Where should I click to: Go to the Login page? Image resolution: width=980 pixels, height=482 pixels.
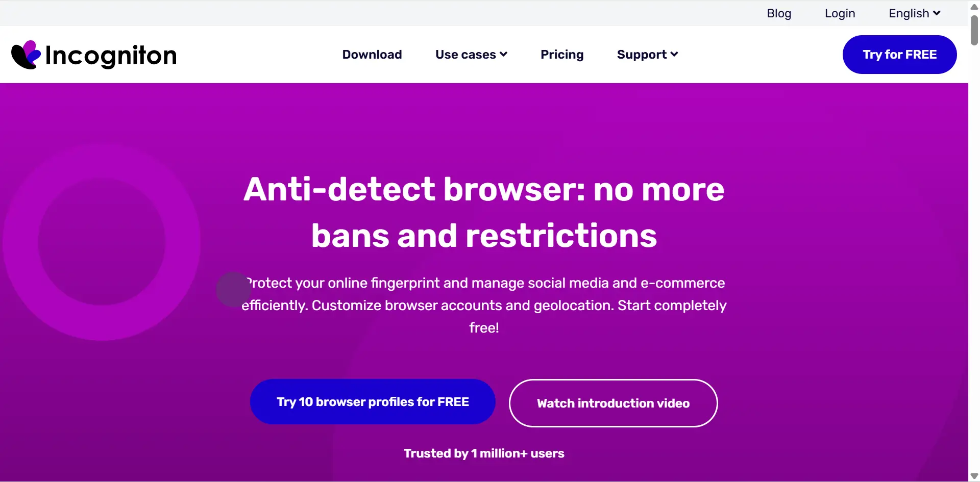[840, 13]
